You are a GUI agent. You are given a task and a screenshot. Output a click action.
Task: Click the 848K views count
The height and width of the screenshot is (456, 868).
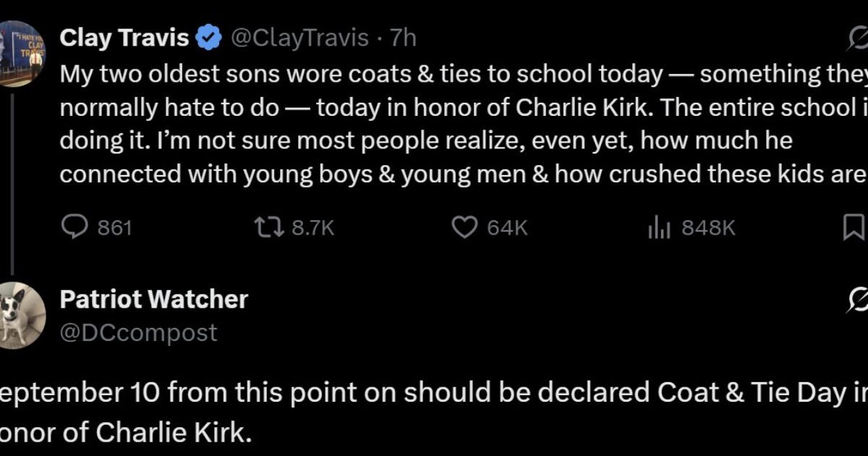709,228
